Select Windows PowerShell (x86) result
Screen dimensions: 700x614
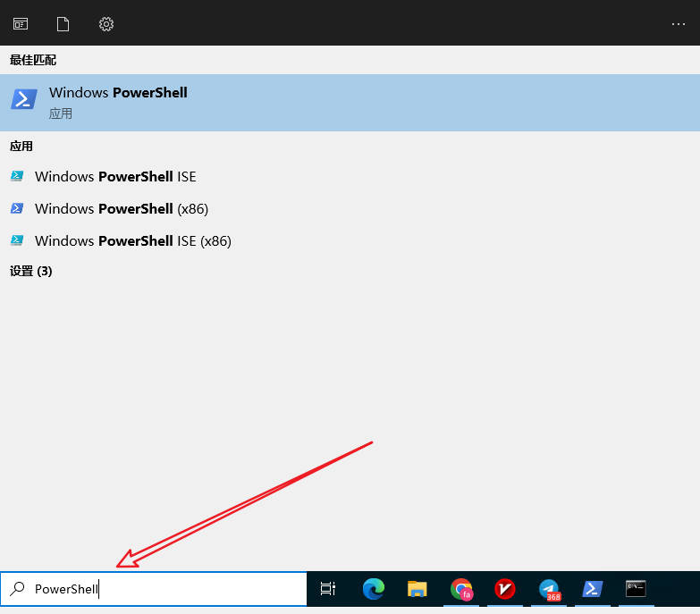click(121, 208)
